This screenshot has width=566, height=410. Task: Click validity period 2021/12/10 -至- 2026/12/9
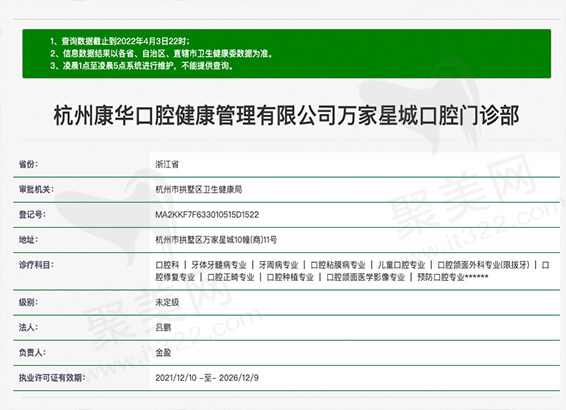tap(207, 378)
